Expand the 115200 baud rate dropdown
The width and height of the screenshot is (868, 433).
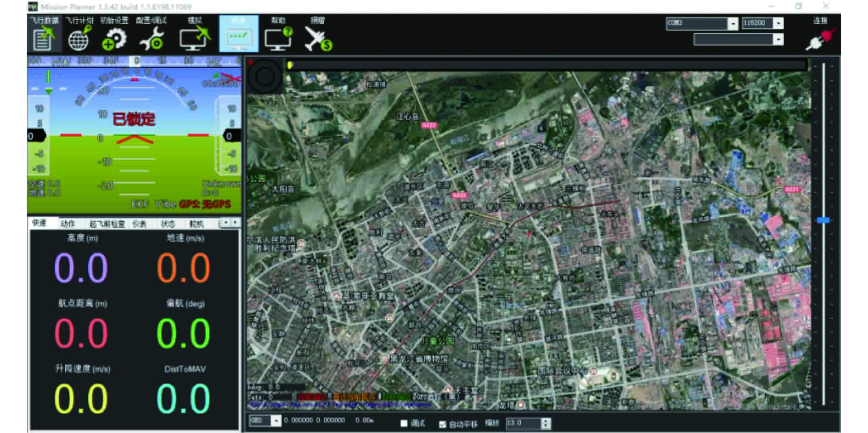pyautogui.click(x=778, y=23)
